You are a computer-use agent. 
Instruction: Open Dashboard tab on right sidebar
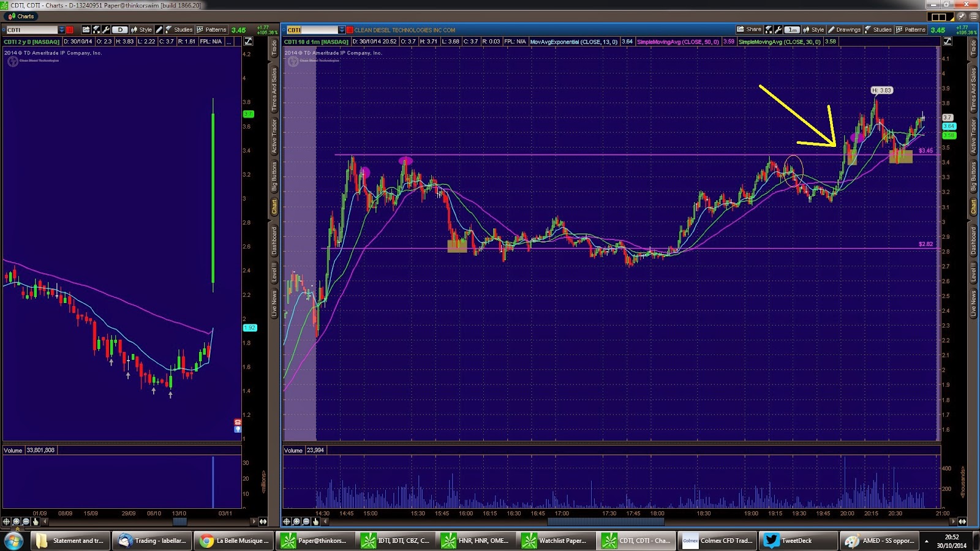[x=973, y=241]
